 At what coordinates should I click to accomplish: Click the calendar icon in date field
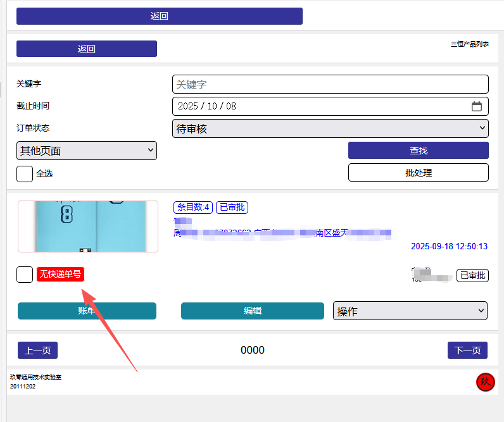click(477, 106)
